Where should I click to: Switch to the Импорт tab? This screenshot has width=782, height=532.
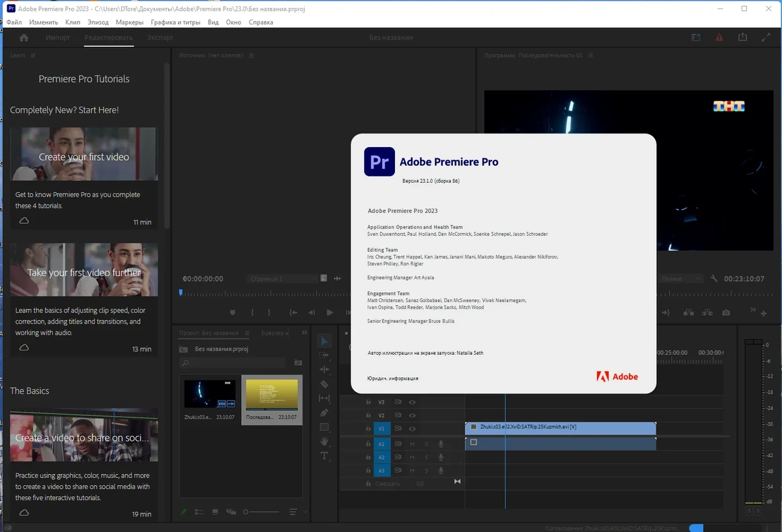coord(58,38)
